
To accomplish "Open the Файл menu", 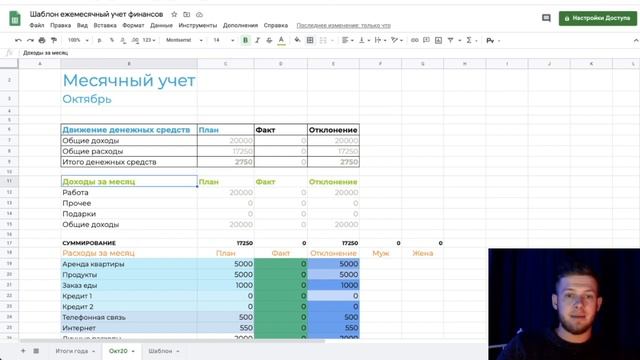I will coord(37,25).
